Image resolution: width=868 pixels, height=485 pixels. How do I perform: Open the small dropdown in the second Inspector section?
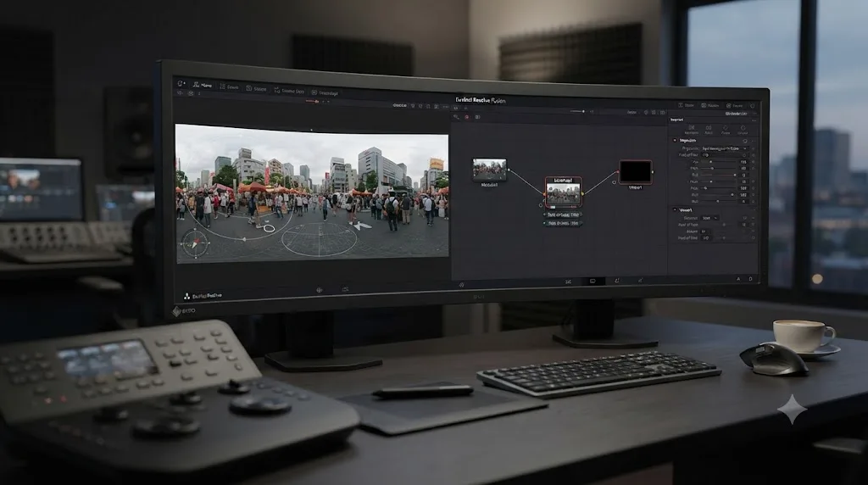click(x=709, y=218)
